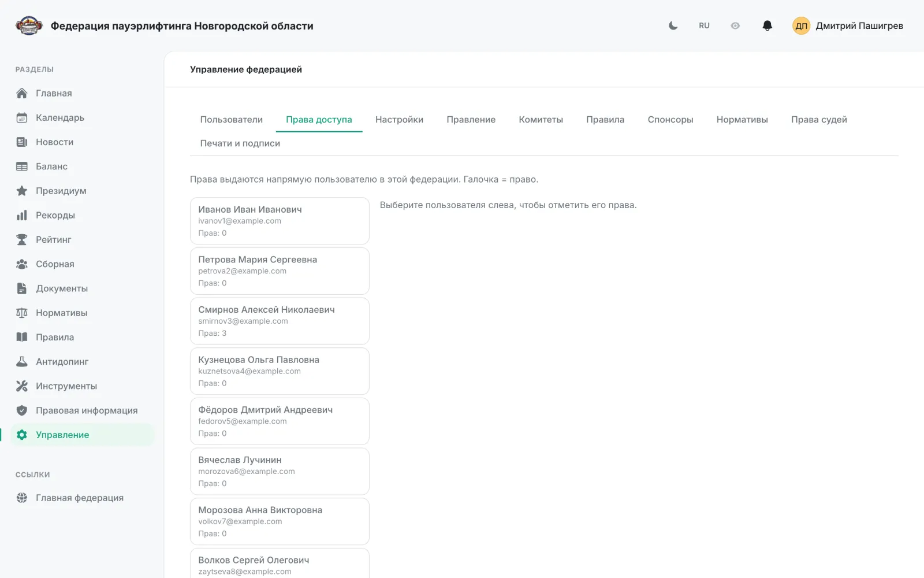Click the Календарь calendar icon
Viewport: 924px width, 578px height.
click(x=22, y=117)
